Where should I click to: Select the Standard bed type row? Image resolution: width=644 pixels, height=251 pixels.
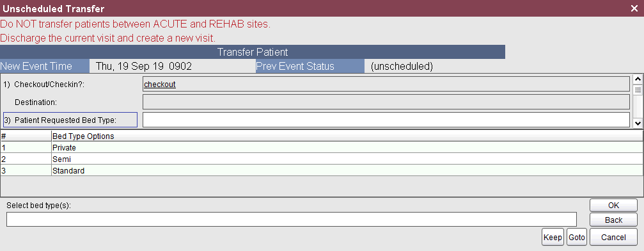click(x=321, y=170)
